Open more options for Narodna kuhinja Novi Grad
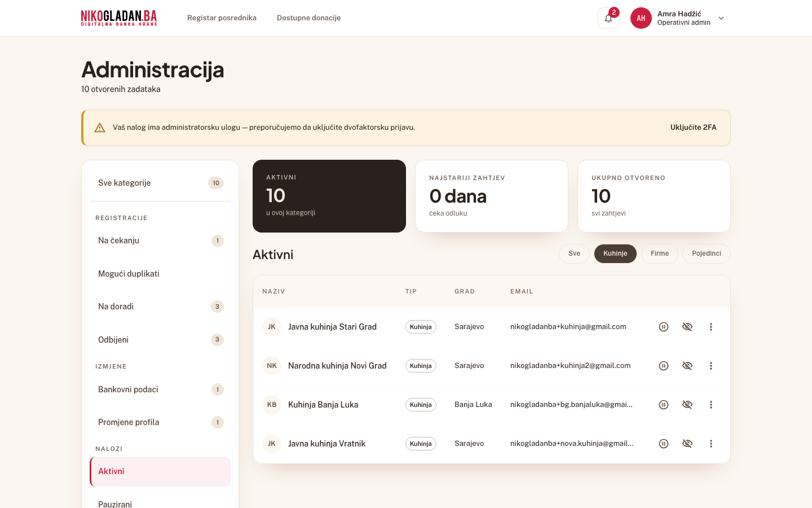 [x=711, y=366]
